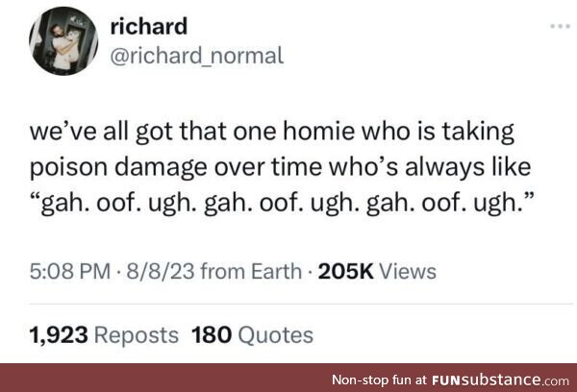Click the divider line above Reposts

tap(301, 305)
